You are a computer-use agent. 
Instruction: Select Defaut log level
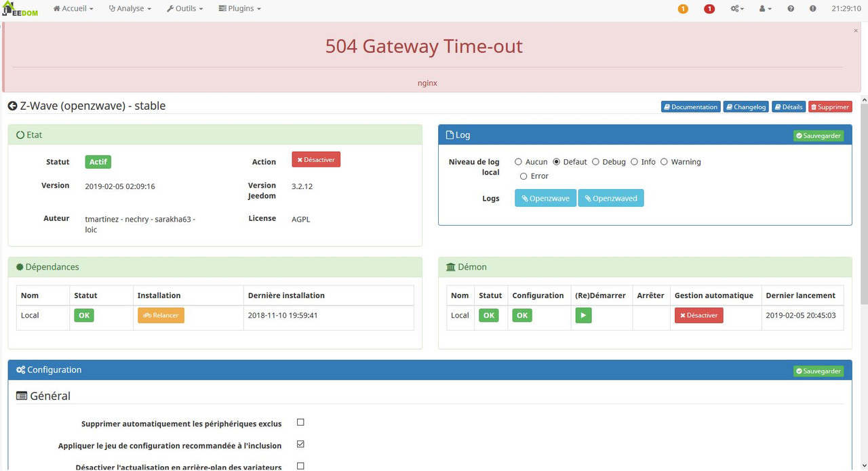pyautogui.click(x=556, y=162)
